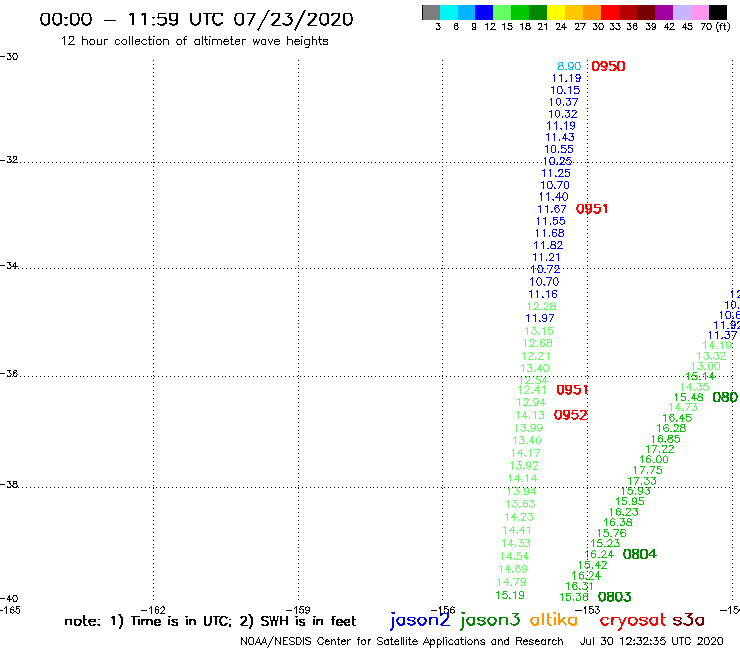Image resolution: width=740 pixels, height=650 pixels.
Task: Pick the yellow swatch above the 24 label
Action: [556, 12]
